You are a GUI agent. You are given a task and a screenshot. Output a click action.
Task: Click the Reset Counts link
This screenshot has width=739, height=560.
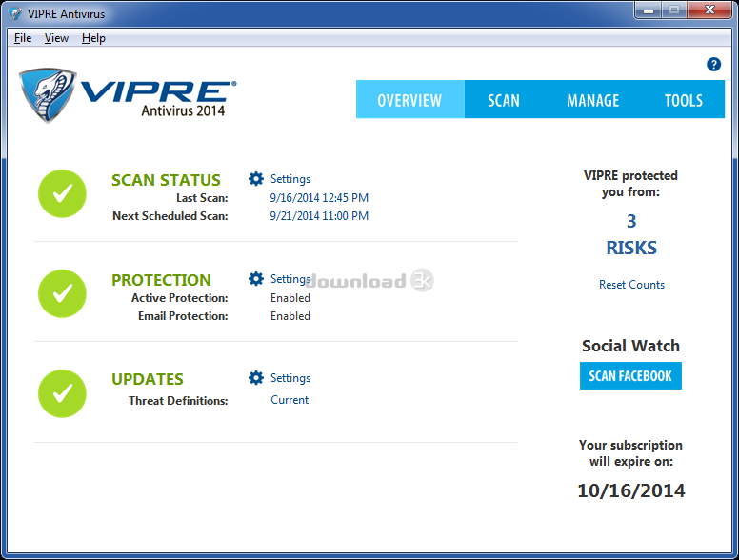[x=631, y=285]
